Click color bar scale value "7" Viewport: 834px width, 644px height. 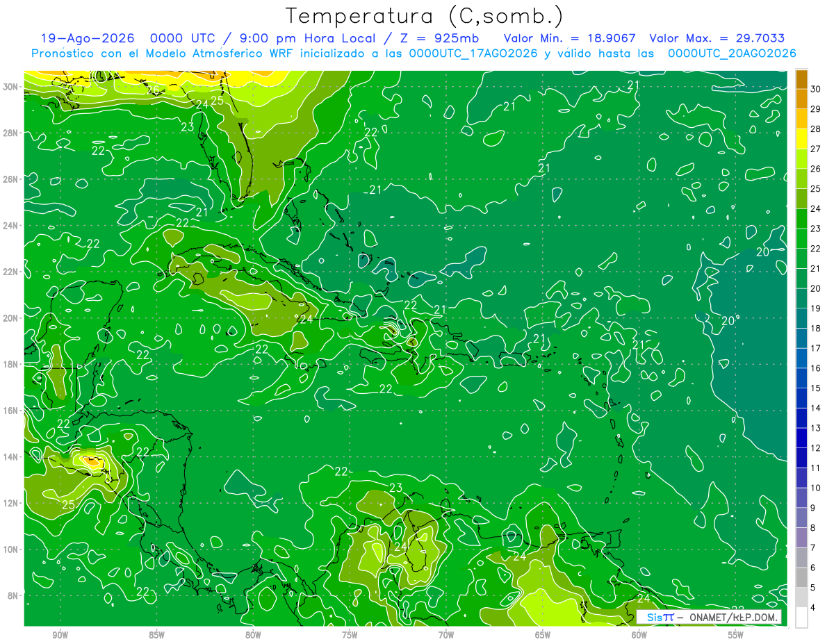[x=815, y=548]
